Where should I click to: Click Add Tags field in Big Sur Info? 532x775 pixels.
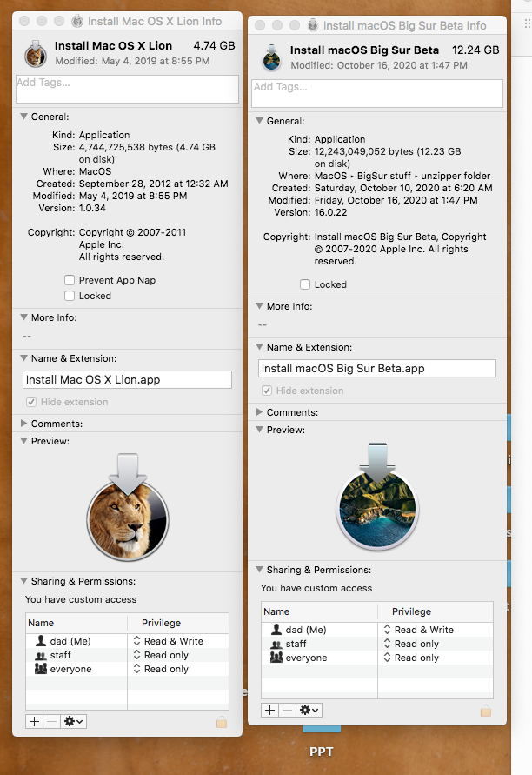[377, 93]
